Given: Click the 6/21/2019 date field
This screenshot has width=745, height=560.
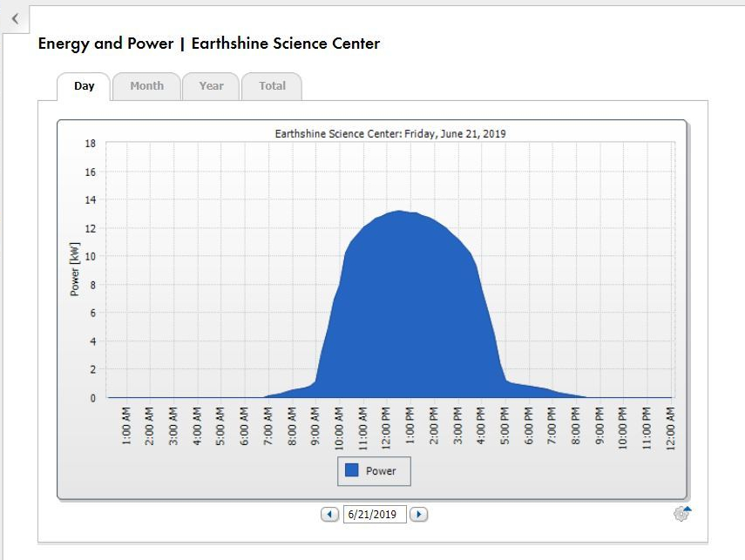Looking at the screenshot, I should (375, 515).
